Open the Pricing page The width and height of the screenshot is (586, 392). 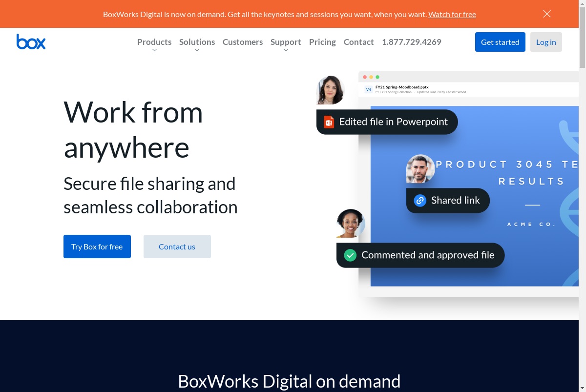(x=322, y=42)
